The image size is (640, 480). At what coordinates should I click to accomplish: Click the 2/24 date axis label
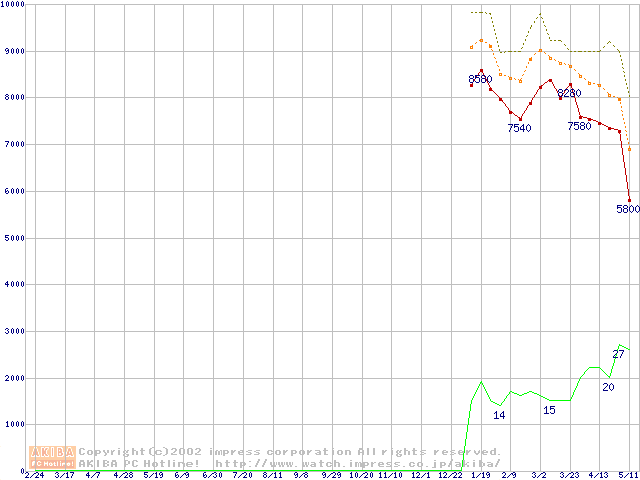pos(34,476)
